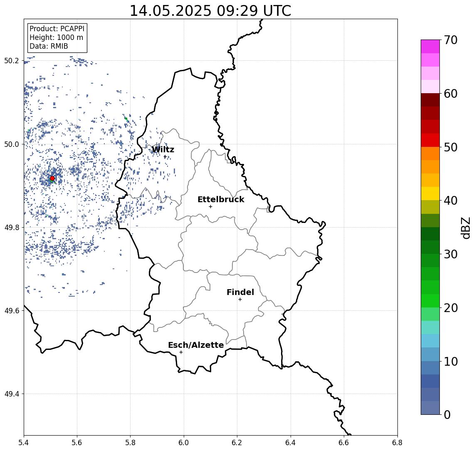Click the slate blue bottom colorbar segment
The width and height of the screenshot is (476, 451).
pos(430,408)
